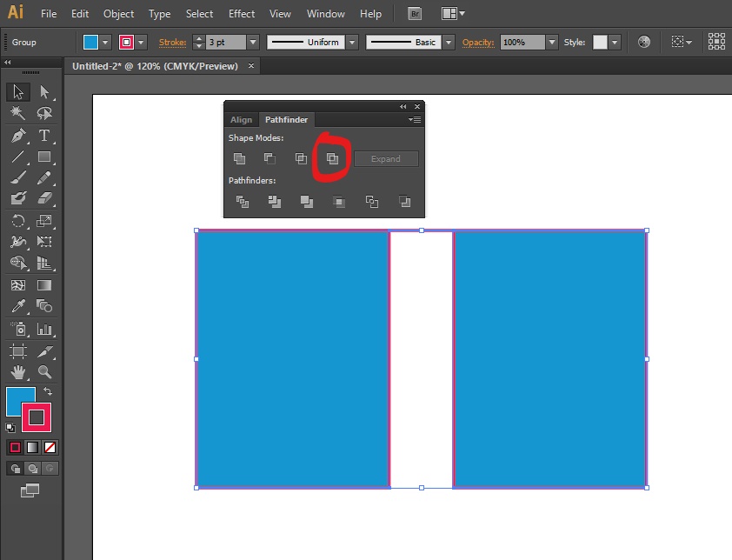The image size is (732, 560).
Task: Set paint to None in toolbox
Action: pyautogui.click(x=50, y=447)
